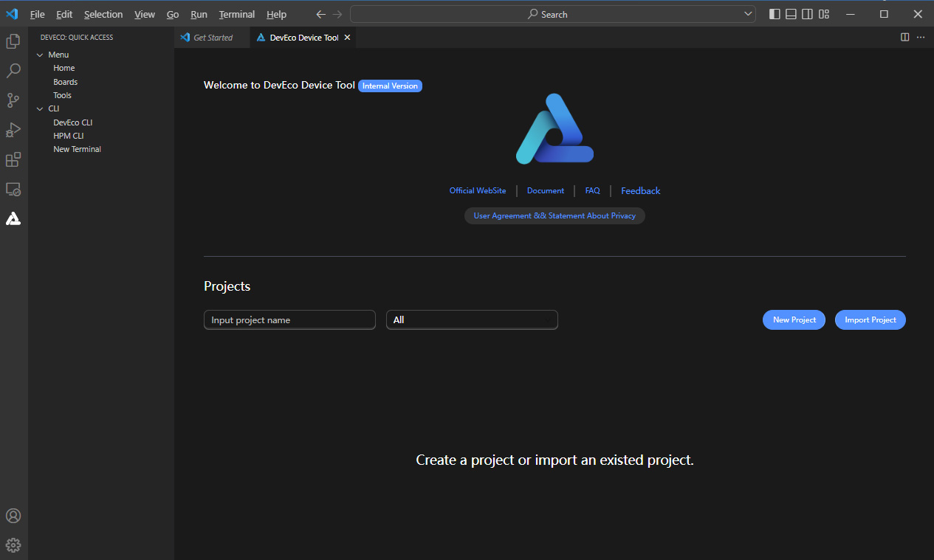Open the Accounts icon
The height and width of the screenshot is (560, 934).
(13, 516)
